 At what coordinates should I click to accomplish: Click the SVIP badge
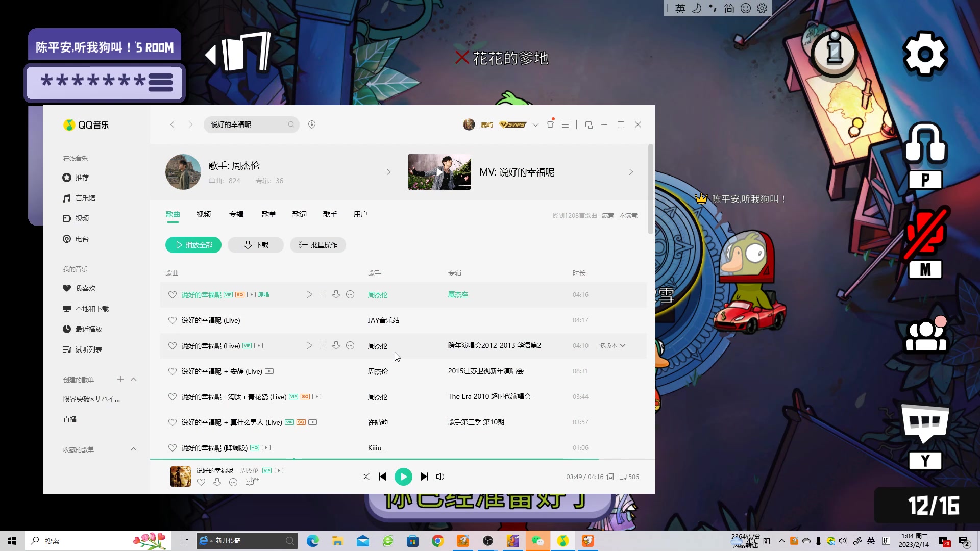[x=513, y=124]
